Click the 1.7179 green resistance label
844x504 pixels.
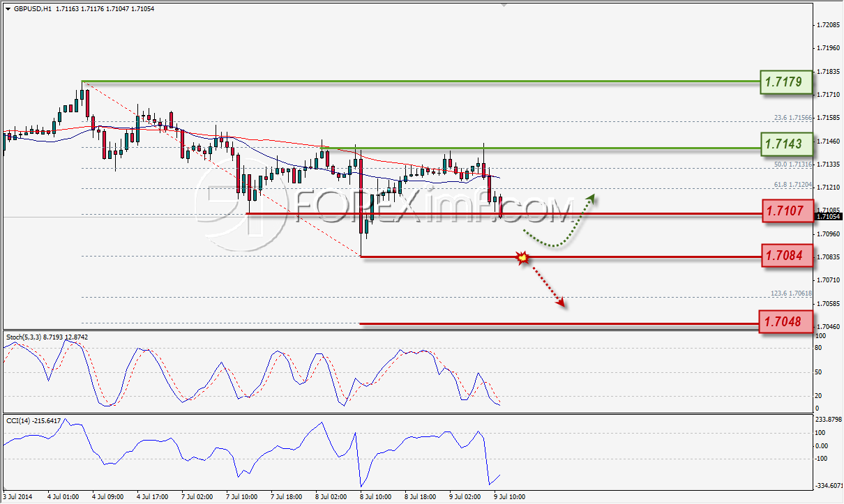point(786,82)
